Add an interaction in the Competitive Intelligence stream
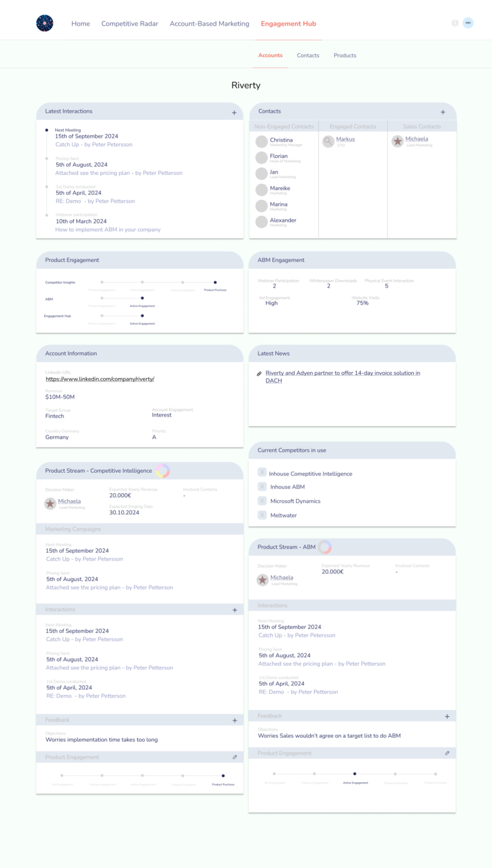Screen dimensions: 492x868 pos(234,610)
